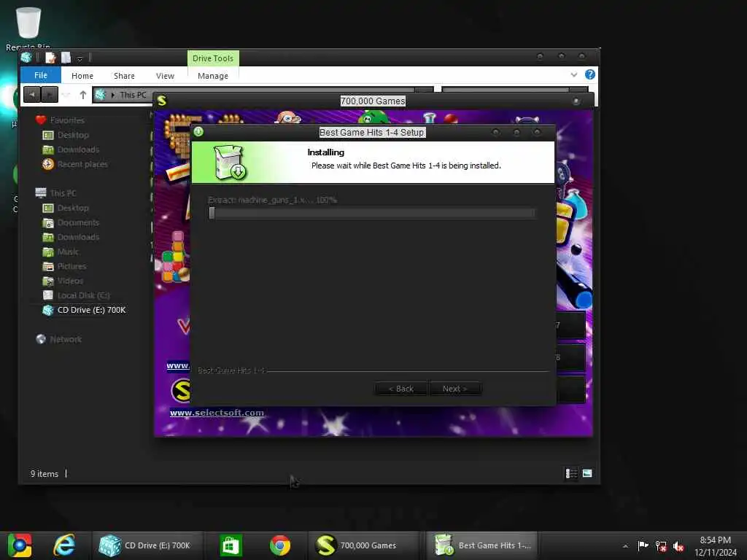Open the network status tray icon
This screenshot has width=747, height=560.
pyautogui.click(x=661, y=545)
